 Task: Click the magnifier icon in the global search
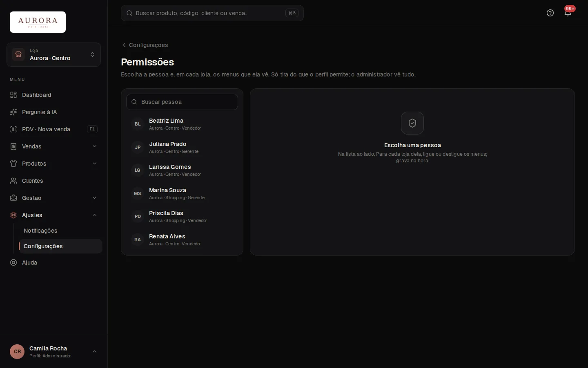129,13
